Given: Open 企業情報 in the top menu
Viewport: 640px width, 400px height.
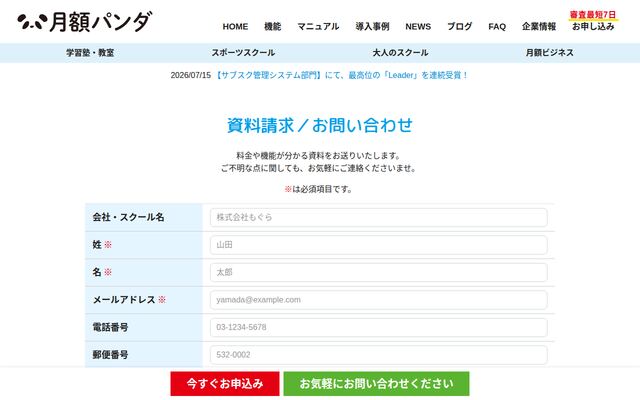Looking at the screenshot, I should 539,27.
